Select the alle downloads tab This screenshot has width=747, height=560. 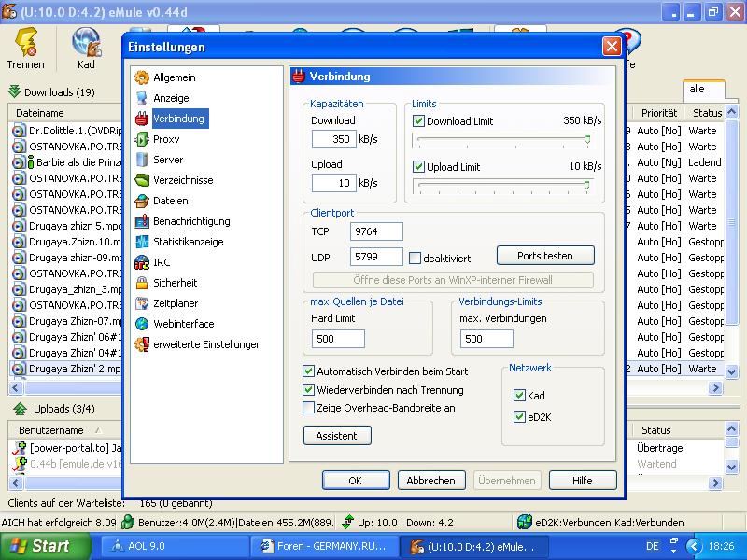pyautogui.click(x=703, y=90)
